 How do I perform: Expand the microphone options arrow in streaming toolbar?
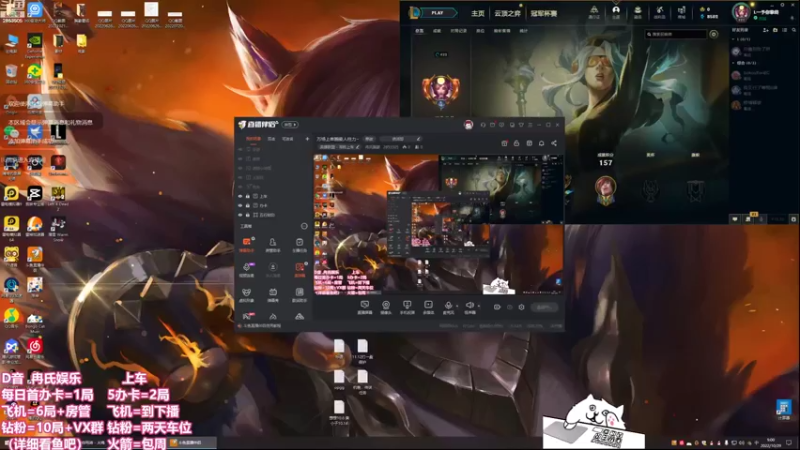[457, 306]
